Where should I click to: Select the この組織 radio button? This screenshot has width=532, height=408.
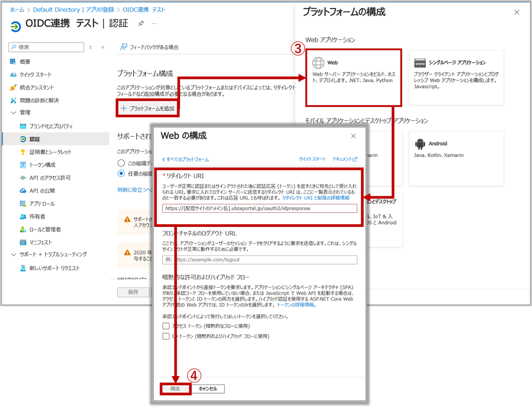[121, 163]
